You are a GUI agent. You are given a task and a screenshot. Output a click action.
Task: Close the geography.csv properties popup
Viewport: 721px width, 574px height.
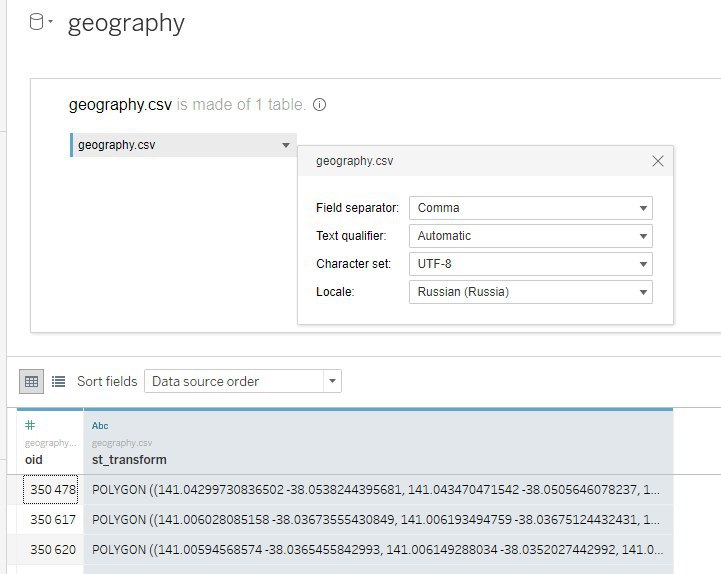658,161
